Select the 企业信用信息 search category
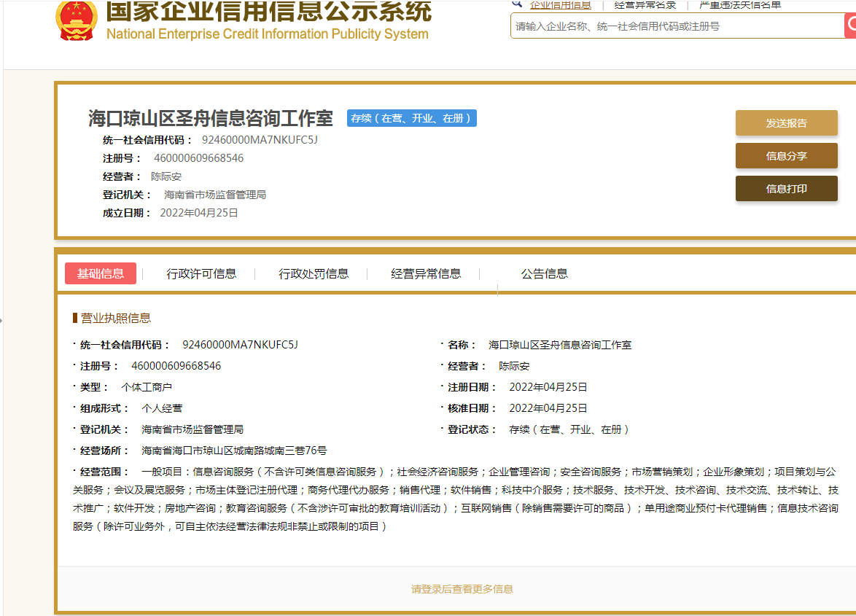 tap(560, 5)
